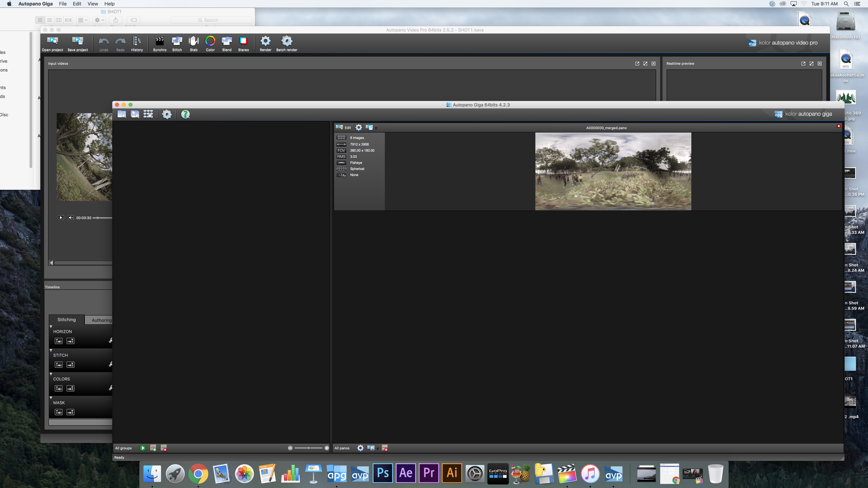Toggle mute on the input video
Image resolution: width=868 pixels, height=488 pixels.
[71, 218]
